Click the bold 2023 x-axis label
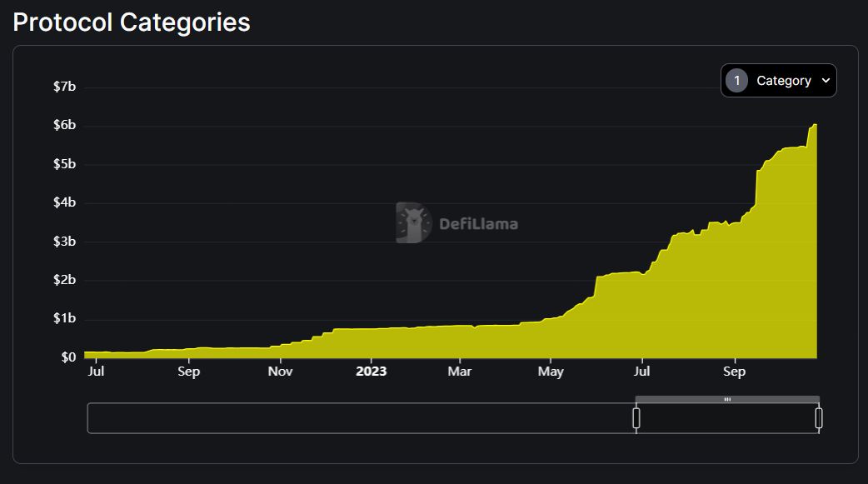 click(371, 372)
